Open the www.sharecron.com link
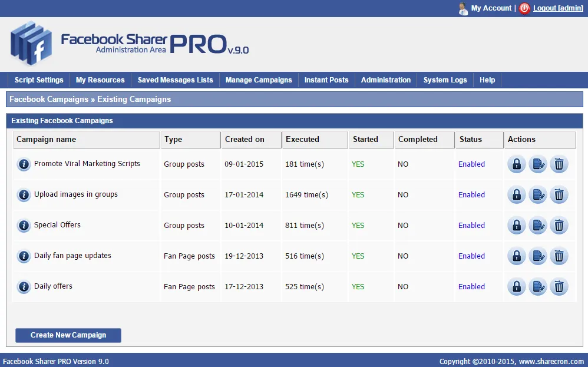Screen dimensions: 588x367 553,361
